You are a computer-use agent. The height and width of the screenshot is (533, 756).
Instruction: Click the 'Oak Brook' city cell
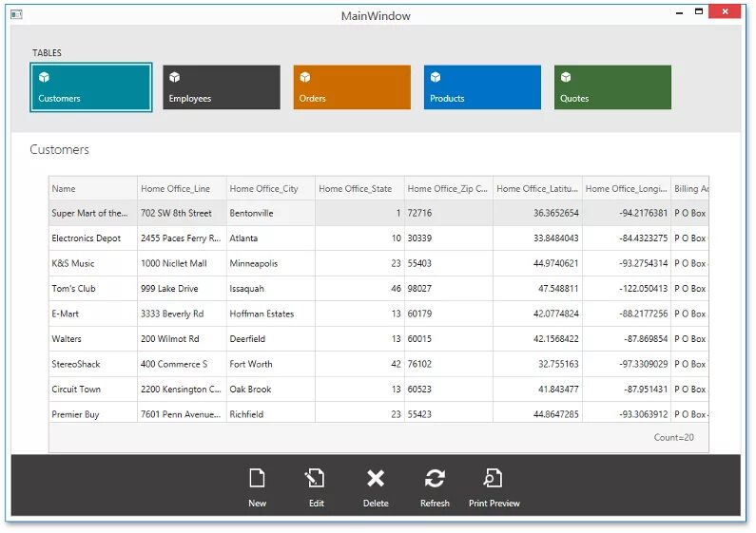pyautogui.click(x=270, y=389)
